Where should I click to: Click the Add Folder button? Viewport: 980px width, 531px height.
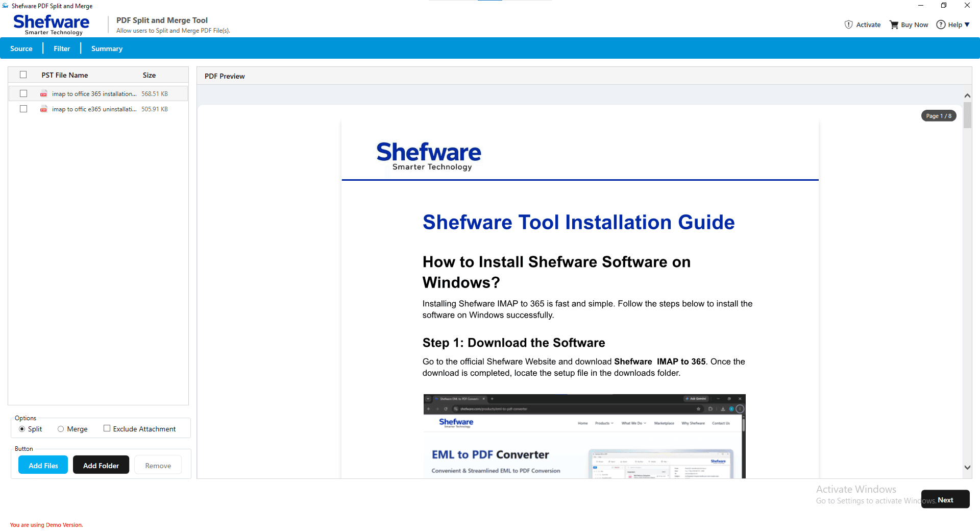[x=101, y=465]
